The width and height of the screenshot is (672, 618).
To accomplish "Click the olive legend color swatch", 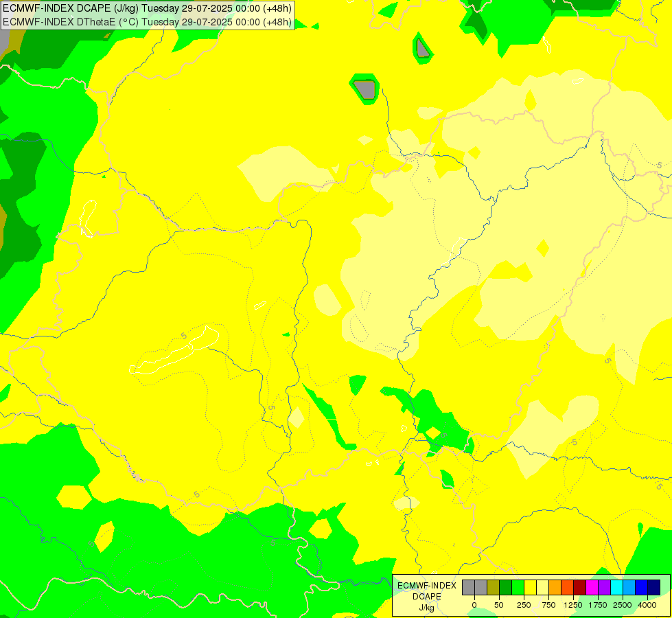I will click(493, 588).
